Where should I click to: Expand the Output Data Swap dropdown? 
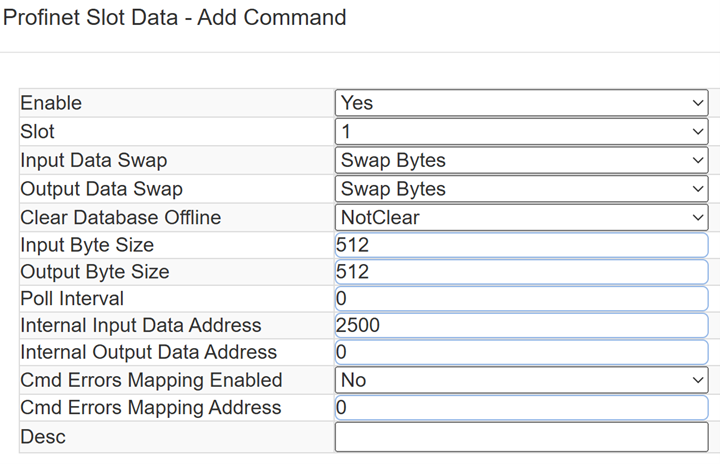click(x=522, y=189)
